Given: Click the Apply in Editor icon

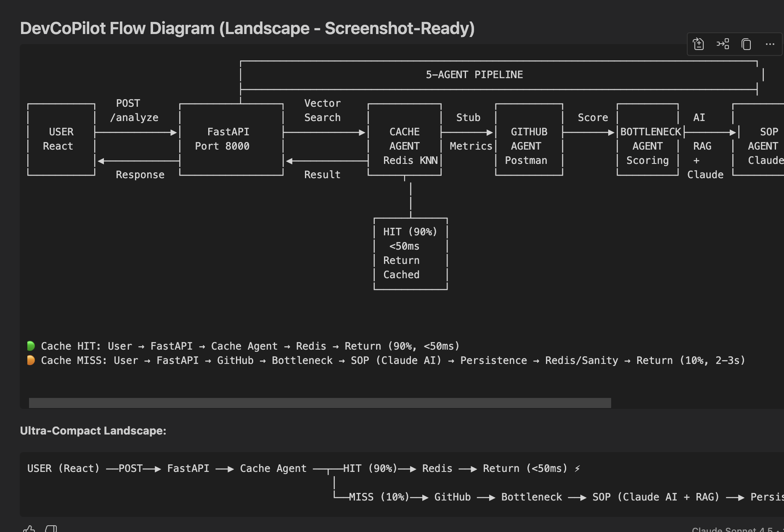Looking at the screenshot, I should tap(699, 44).
